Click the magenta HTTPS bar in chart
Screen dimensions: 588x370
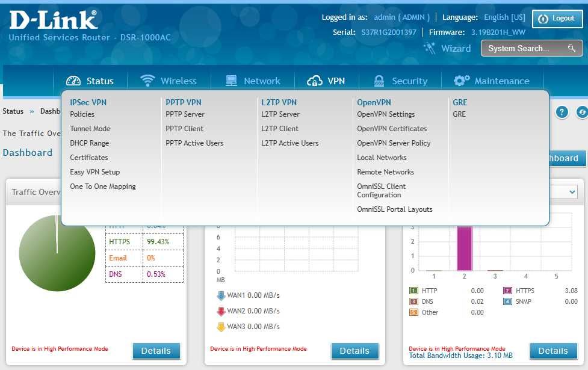tap(464, 248)
